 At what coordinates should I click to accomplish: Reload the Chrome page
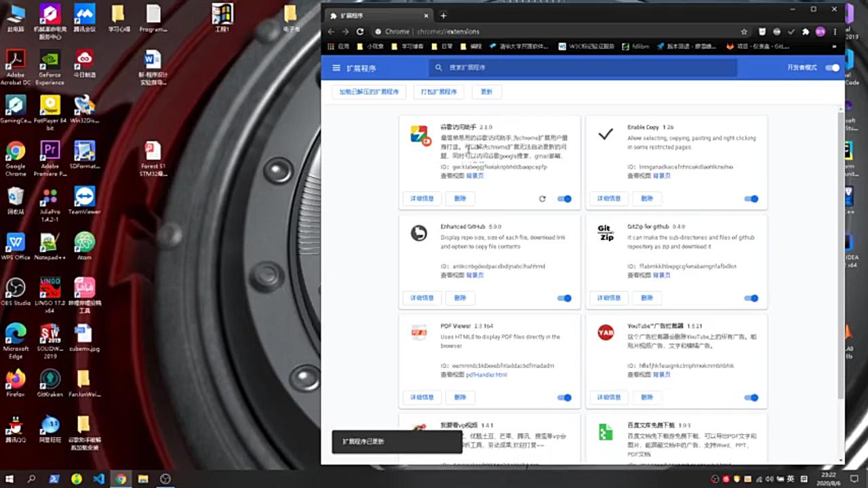coord(360,32)
